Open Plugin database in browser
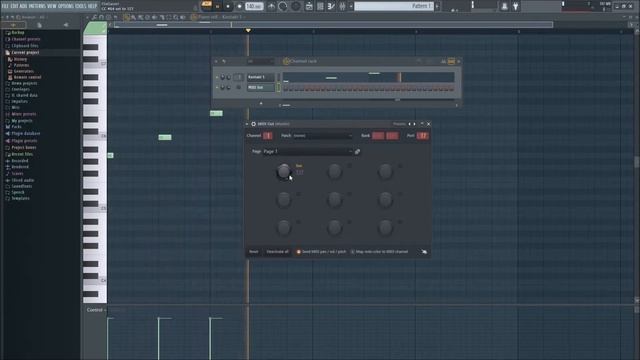The width and height of the screenshot is (640, 360). 25,133
